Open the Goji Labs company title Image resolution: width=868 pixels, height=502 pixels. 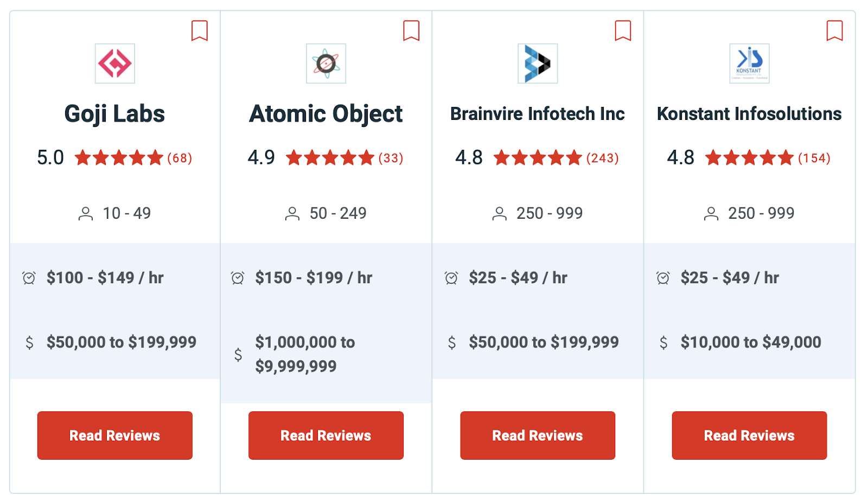[114, 114]
